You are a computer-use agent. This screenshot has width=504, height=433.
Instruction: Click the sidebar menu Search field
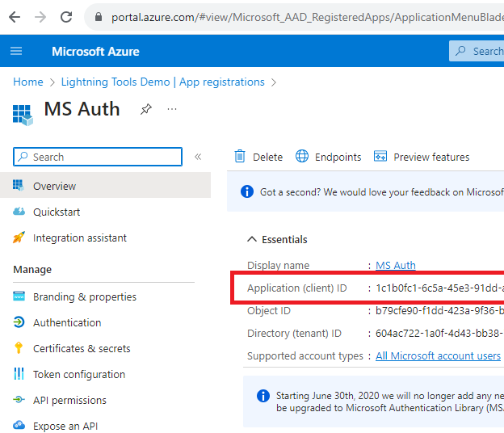pyautogui.click(x=98, y=157)
